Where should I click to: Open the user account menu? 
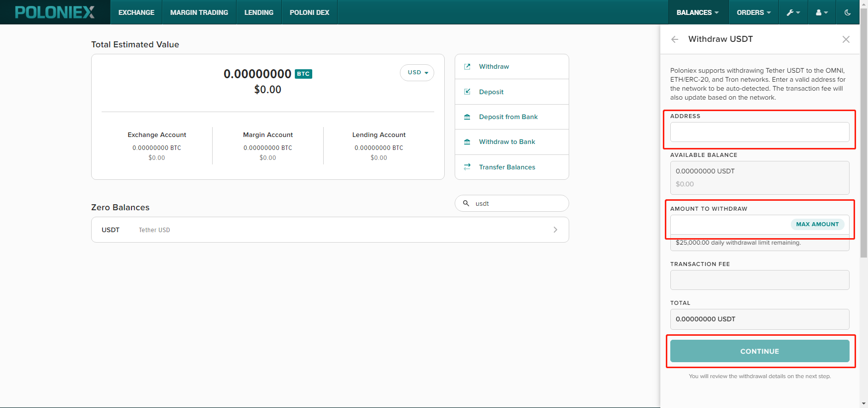[x=822, y=12]
